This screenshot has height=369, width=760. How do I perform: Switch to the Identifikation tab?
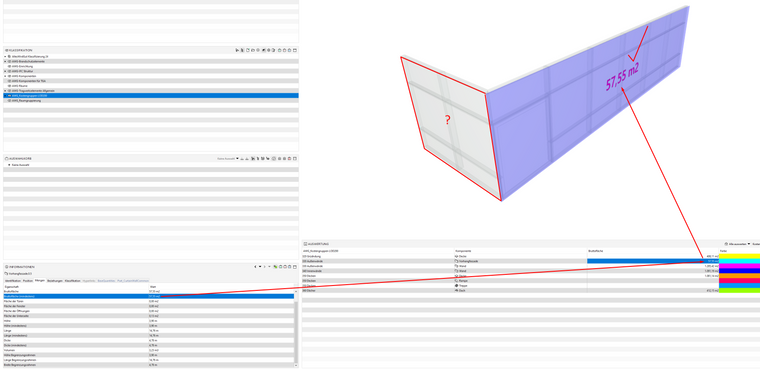click(13, 281)
